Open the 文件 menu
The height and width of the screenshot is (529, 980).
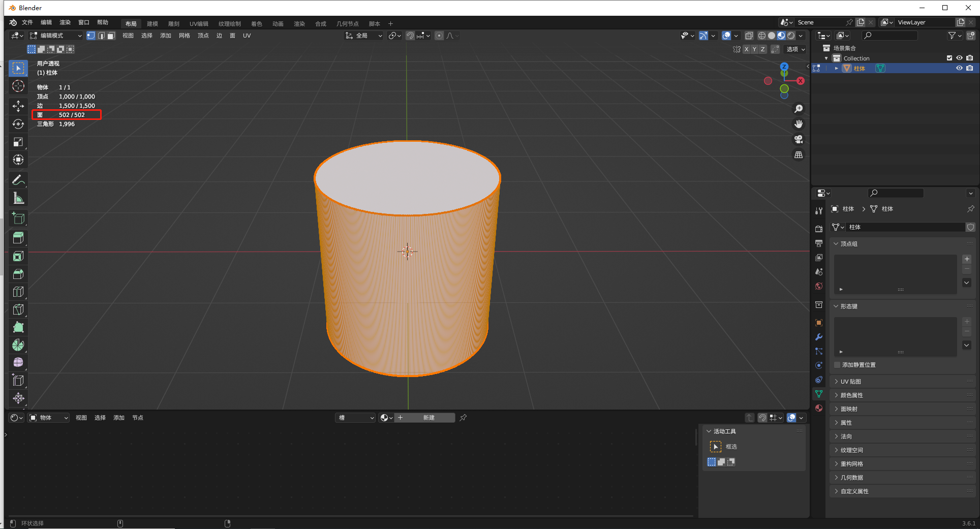27,22
